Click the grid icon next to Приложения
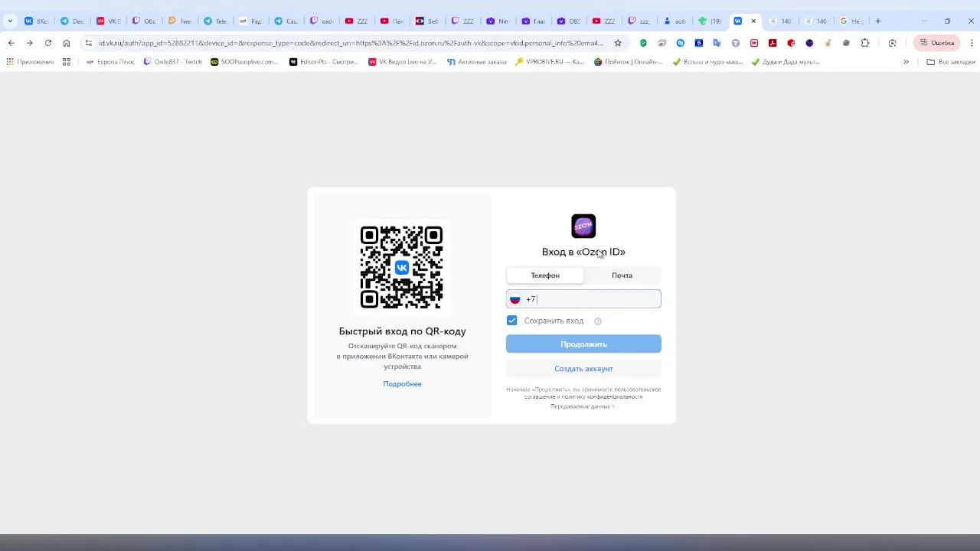The image size is (980, 551). pos(67,62)
